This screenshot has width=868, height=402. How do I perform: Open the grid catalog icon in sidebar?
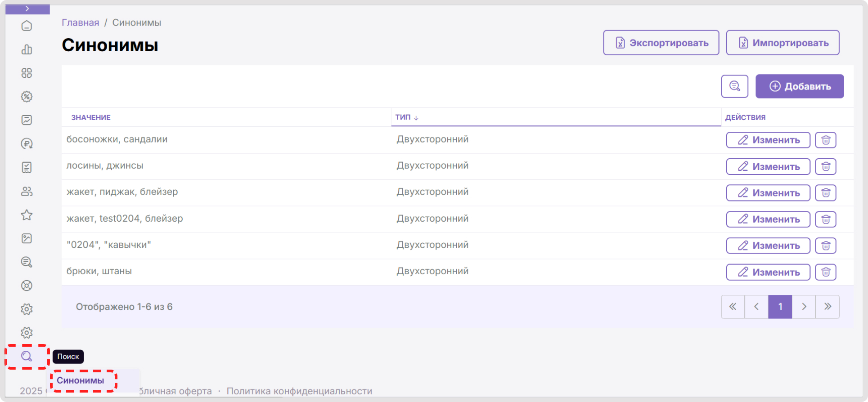pyautogui.click(x=27, y=73)
